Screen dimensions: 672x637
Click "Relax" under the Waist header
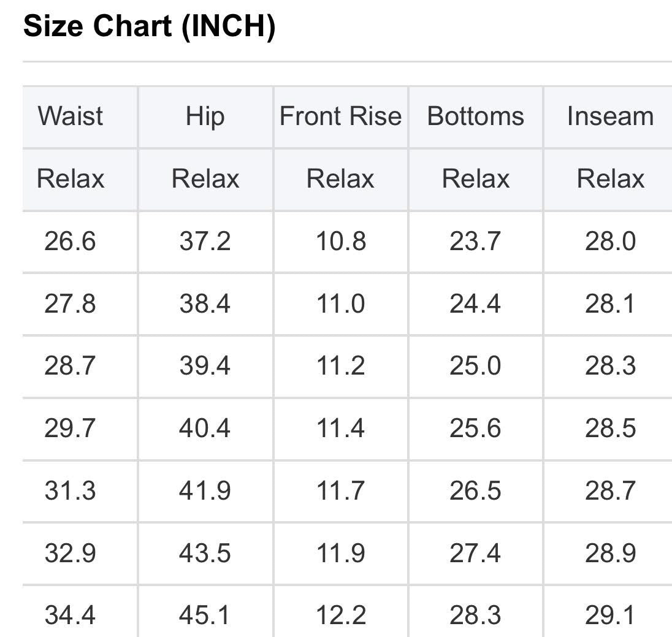[x=71, y=178]
